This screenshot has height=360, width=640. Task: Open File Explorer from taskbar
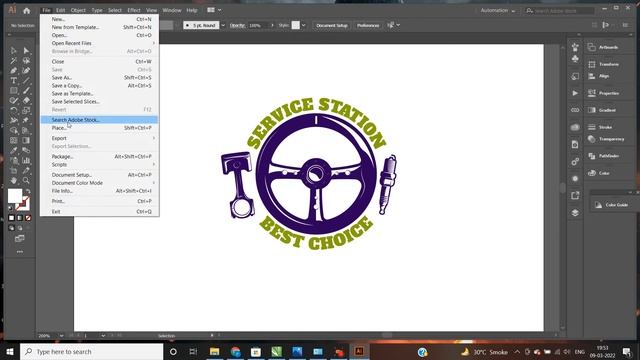pos(214,351)
